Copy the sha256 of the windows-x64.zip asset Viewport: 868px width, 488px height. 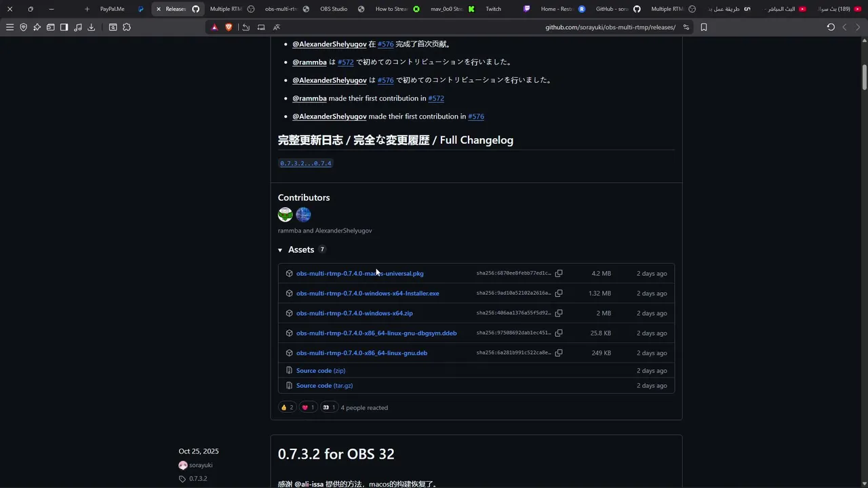pos(559,313)
